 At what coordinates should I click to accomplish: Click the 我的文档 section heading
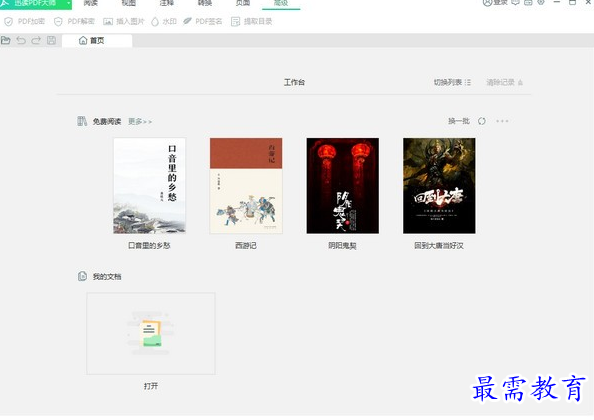coord(107,277)
